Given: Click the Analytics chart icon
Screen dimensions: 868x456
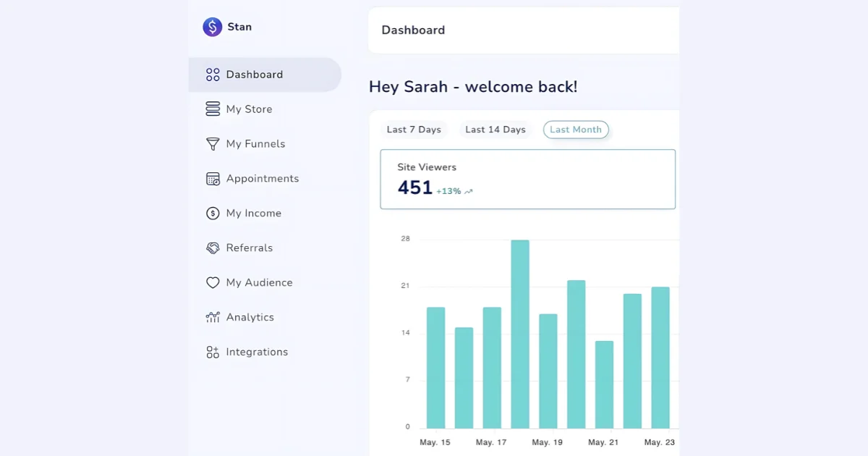Looking at the screenshot, I should click(213, 317).
